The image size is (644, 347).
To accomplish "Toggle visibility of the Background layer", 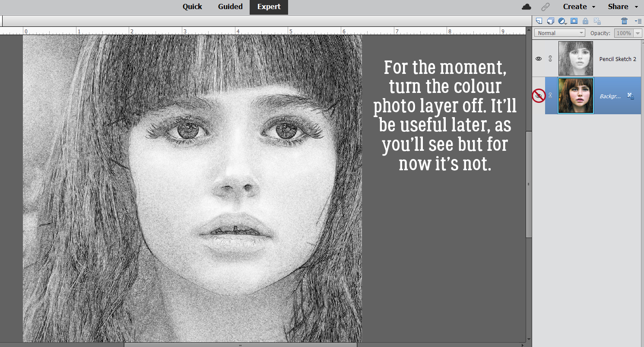I will [x=539, y=96].
